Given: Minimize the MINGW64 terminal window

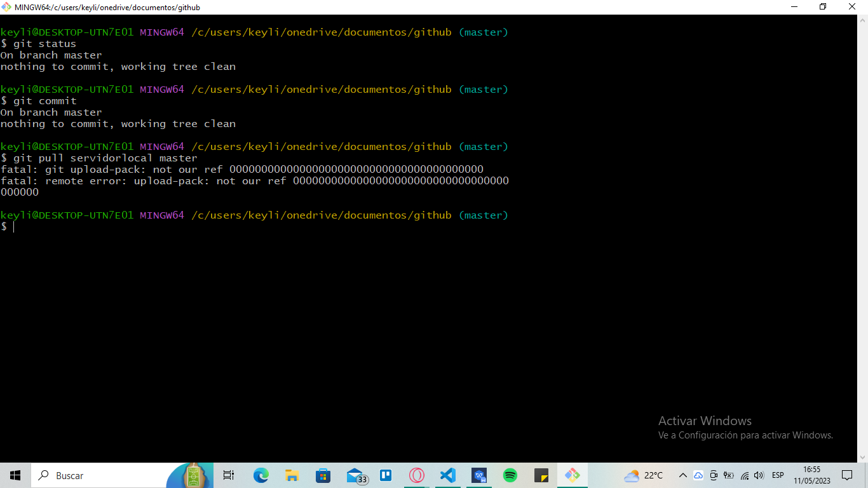Looking at the screenshot, I should click(794, 7).
